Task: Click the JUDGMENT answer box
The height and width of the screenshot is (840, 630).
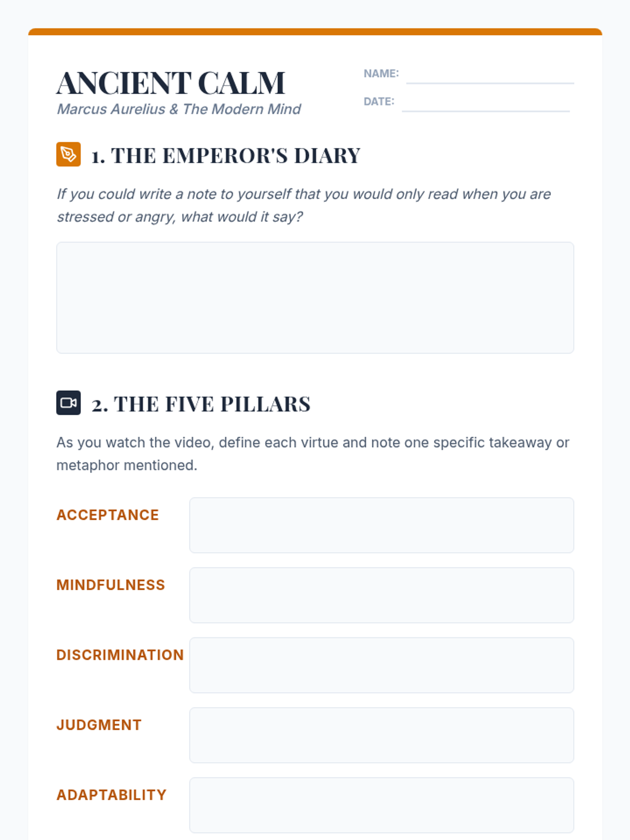Action: click(x=382, y=735)
